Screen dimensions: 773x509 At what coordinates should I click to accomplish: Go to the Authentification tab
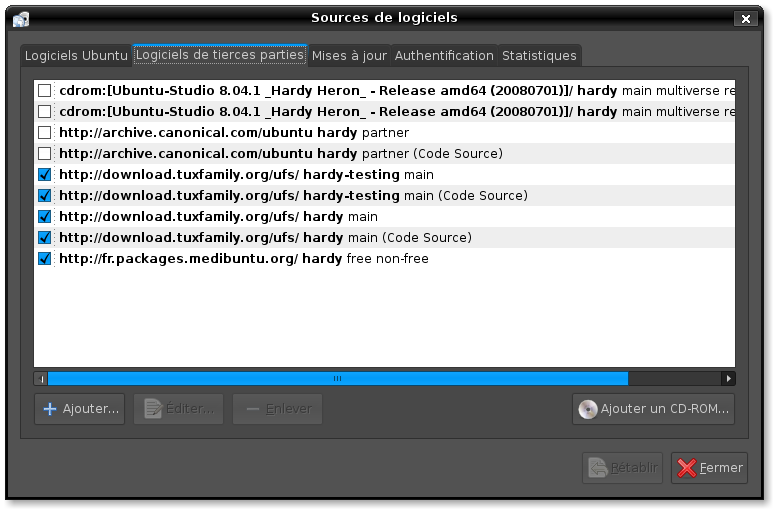click(x=444, y=56)
